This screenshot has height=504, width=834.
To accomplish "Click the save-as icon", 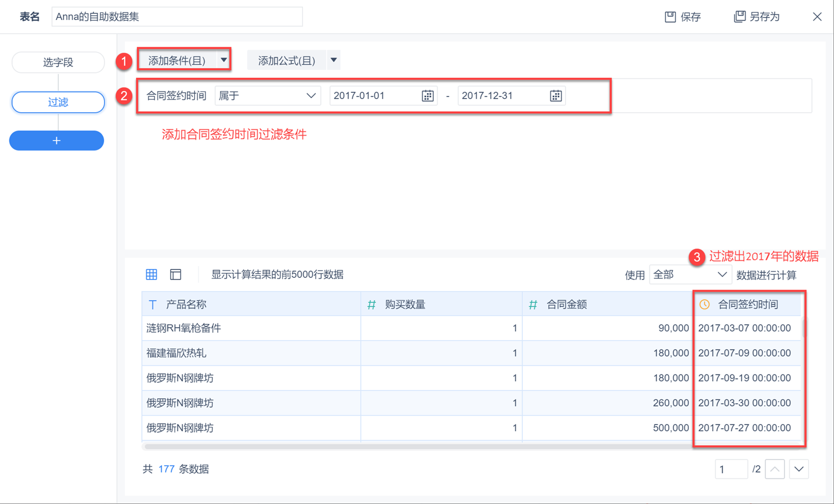I will [x=739, y=17].
